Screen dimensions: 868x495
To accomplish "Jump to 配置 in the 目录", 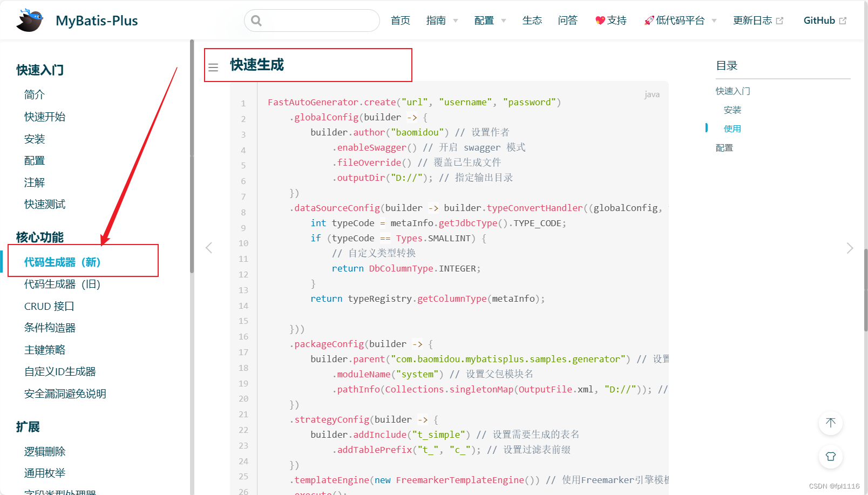I will 724,148.
